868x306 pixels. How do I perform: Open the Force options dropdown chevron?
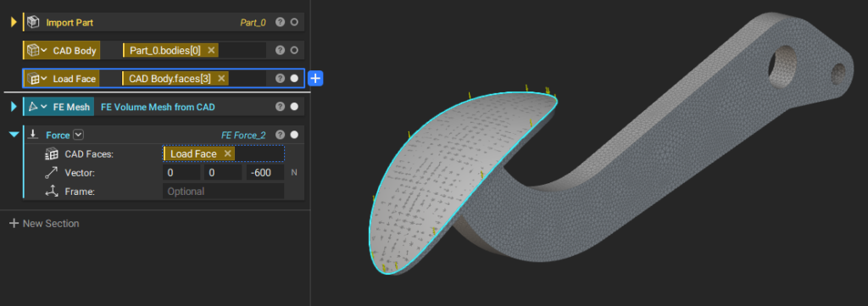pos(78,135)
